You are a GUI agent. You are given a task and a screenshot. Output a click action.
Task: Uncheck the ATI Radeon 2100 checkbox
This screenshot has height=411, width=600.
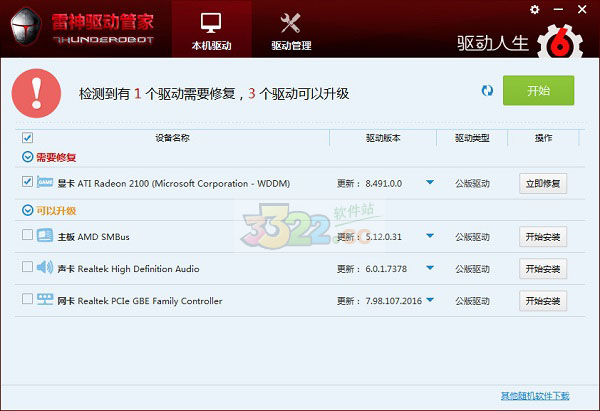click(27, 181)
